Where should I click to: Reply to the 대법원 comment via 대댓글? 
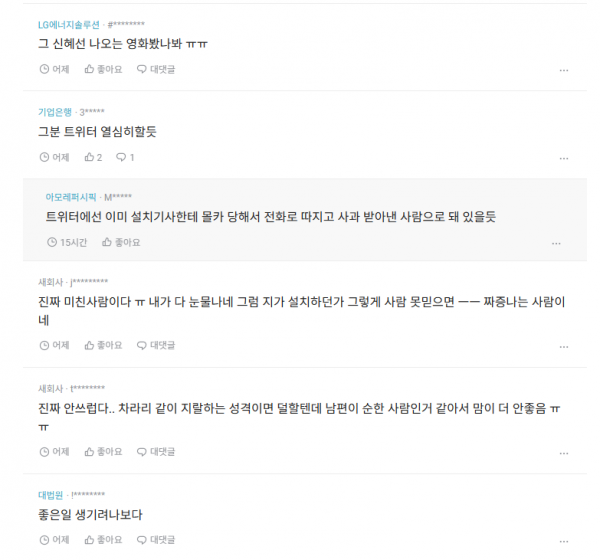[x=156, y=540]
